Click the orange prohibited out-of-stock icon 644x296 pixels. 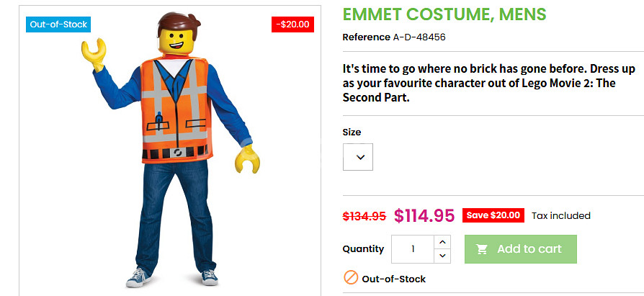[x=351, y=278]
